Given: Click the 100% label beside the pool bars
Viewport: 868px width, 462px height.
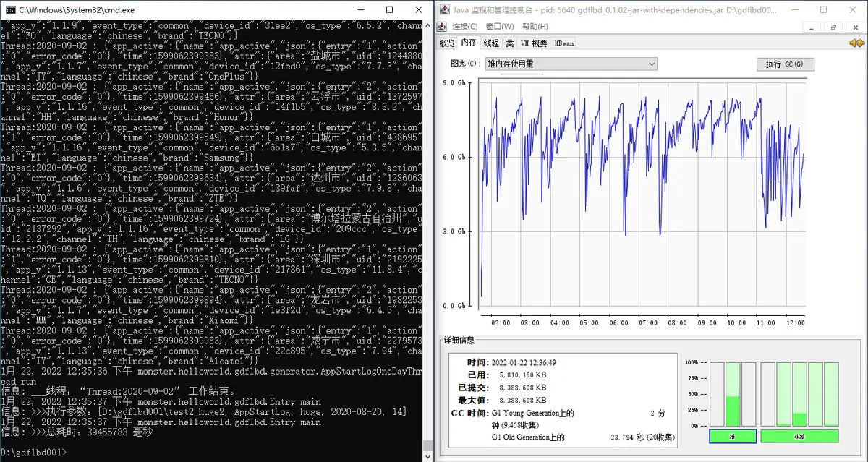Looking at the screenshot, I should (690, 362).
